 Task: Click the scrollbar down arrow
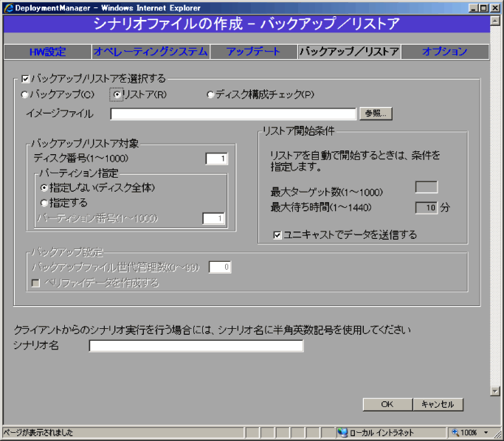coord(495,391)
